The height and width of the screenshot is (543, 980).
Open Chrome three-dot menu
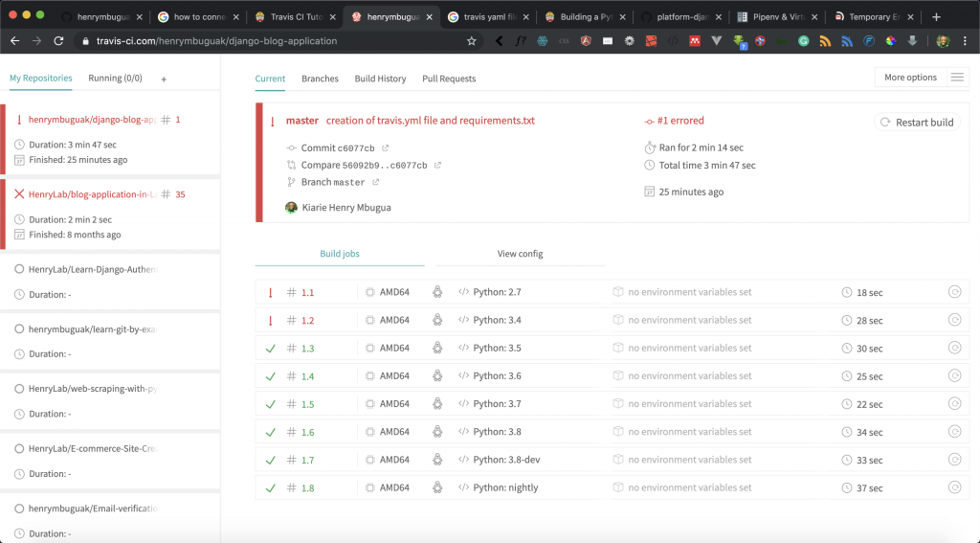pos(965,40)
